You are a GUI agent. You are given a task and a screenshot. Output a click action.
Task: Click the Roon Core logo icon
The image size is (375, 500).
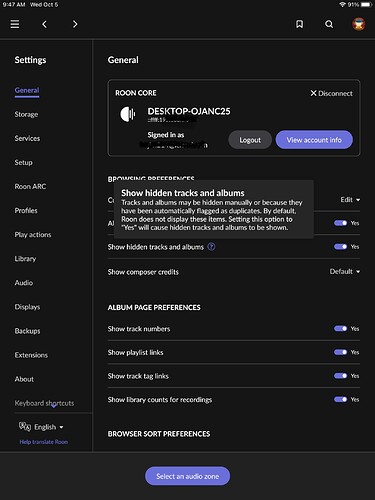tap(128, 114)
